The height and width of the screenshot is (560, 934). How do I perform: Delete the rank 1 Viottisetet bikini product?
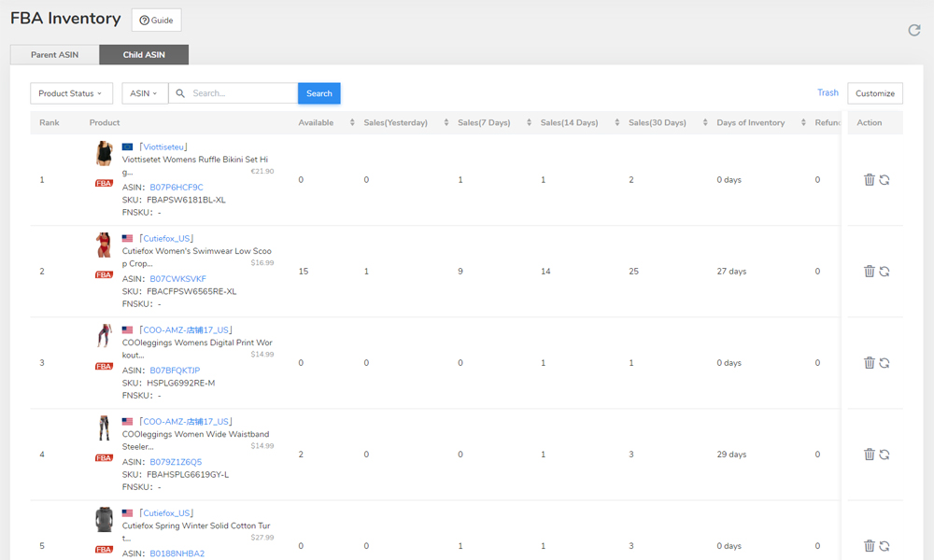click(869, 180)
